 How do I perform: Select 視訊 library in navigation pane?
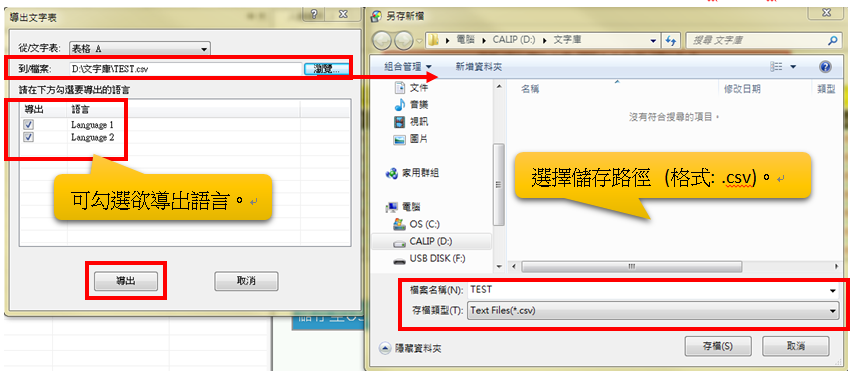pos(413,121)
